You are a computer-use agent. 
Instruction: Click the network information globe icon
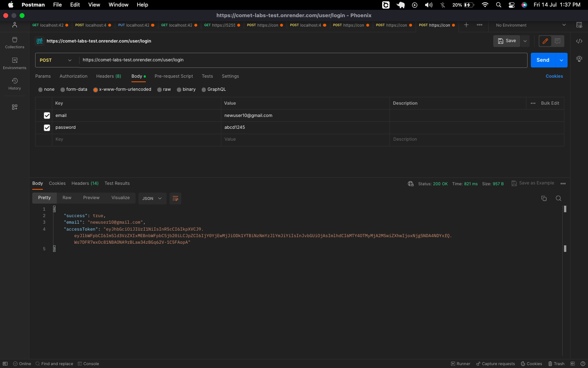tap(411, 184)
